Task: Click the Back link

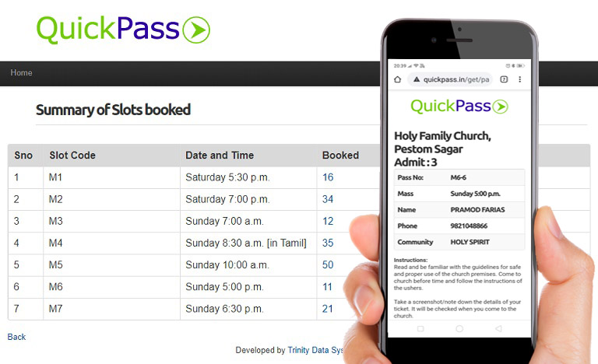Action: (17, 337)
